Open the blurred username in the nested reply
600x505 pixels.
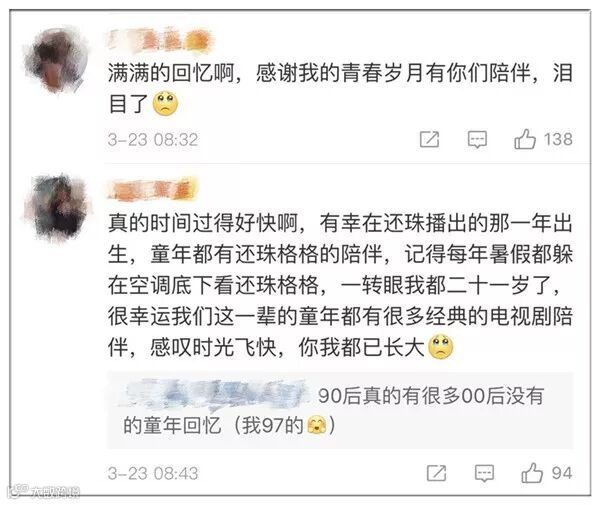(215, 394)
